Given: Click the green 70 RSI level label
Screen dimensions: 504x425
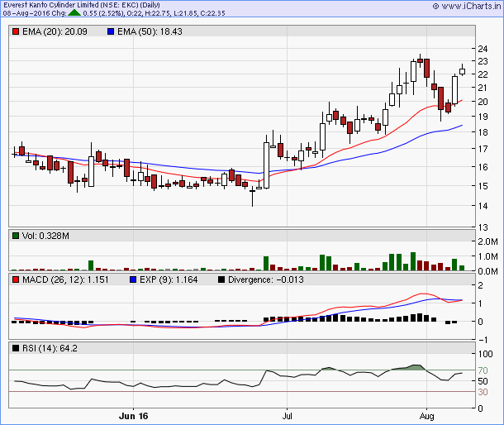Looking at the screenshot, I should tap(483, 370).
